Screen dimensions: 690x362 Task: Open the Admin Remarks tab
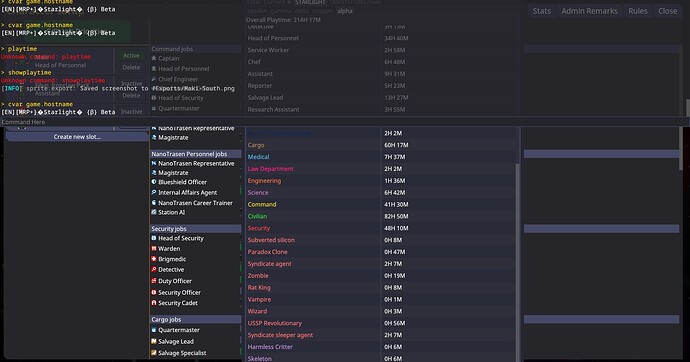(x=589, y=11)
